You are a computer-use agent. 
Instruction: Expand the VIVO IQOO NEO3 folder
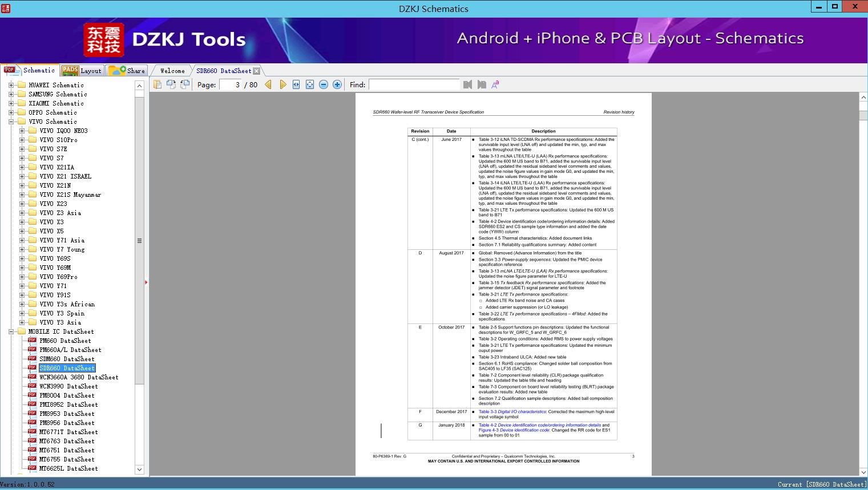tap(22, 131)
